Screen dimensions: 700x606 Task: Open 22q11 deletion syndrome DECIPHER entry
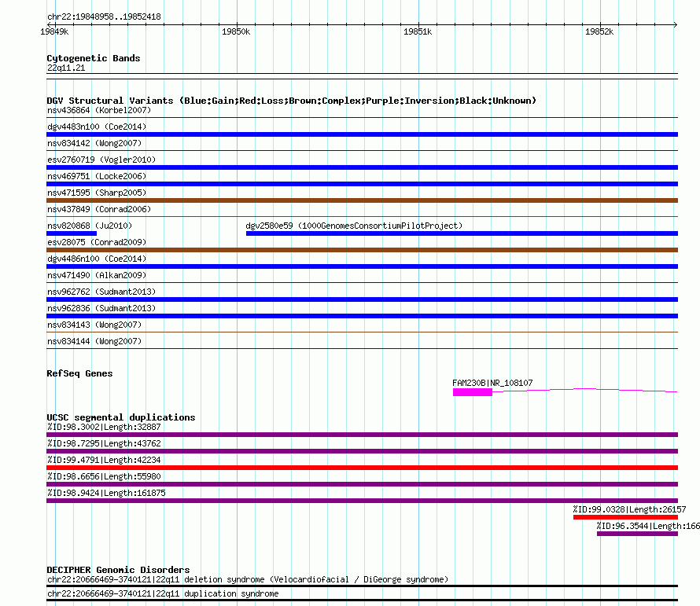tap(247, 580)
